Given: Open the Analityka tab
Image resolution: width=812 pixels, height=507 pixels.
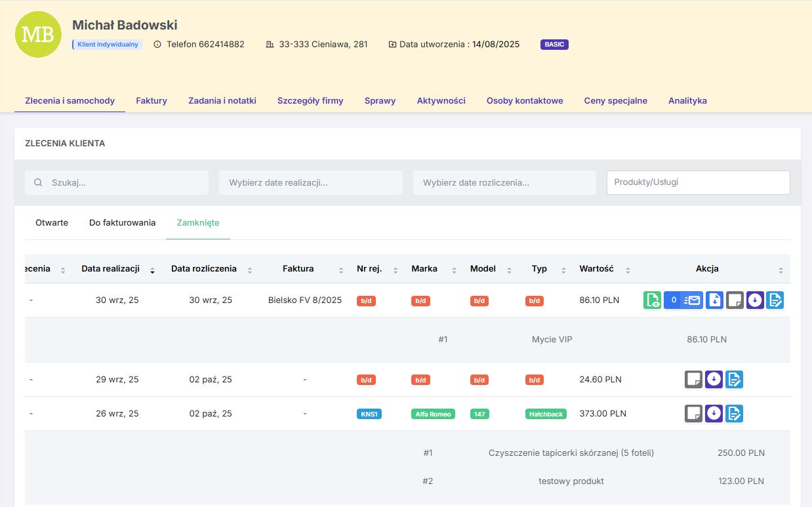Looking at the screenshot, I should 687,101.
